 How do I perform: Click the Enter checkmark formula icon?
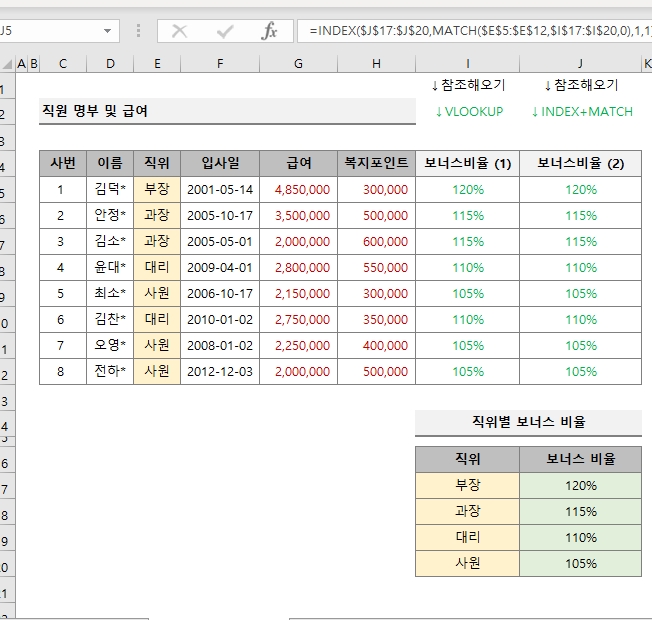[x=225, y=31]
